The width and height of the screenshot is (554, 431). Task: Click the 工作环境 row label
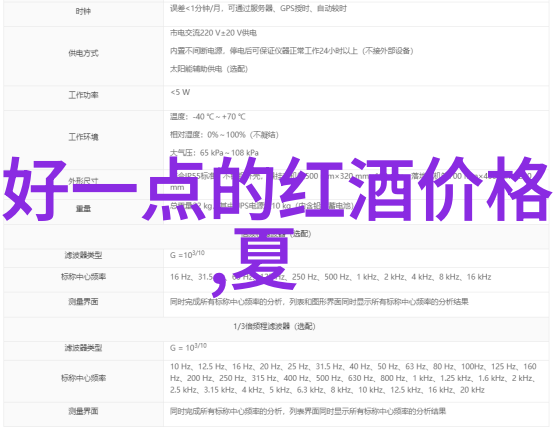coord(83,137)
